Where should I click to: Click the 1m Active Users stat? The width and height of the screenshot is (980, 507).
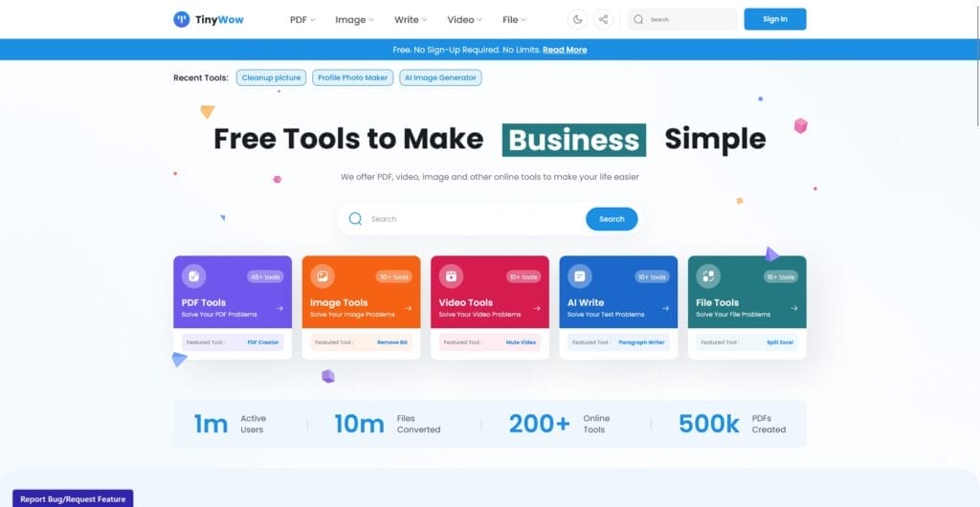(x=230, y=424)
